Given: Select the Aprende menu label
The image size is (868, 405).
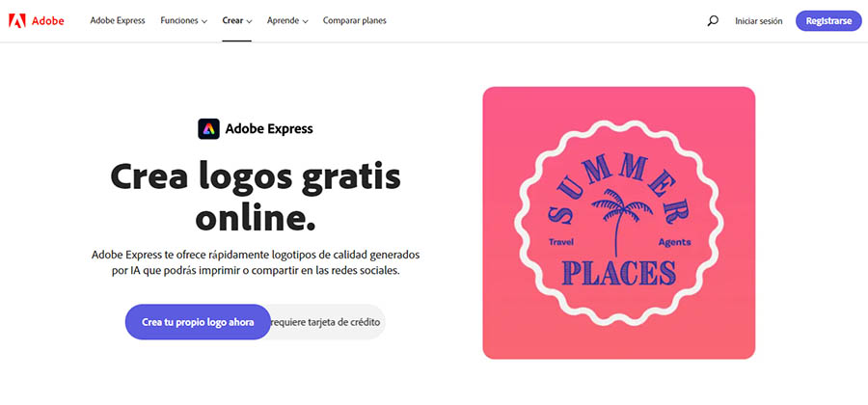Looking at the screenshot, I should (x=284, y=20).
